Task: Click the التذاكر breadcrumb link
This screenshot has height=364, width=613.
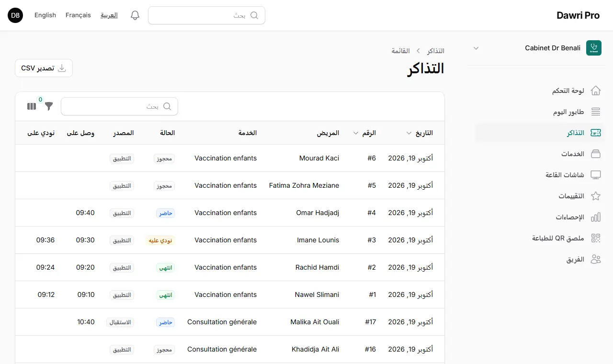Action: pyautogui.click(x=436, y=51)
